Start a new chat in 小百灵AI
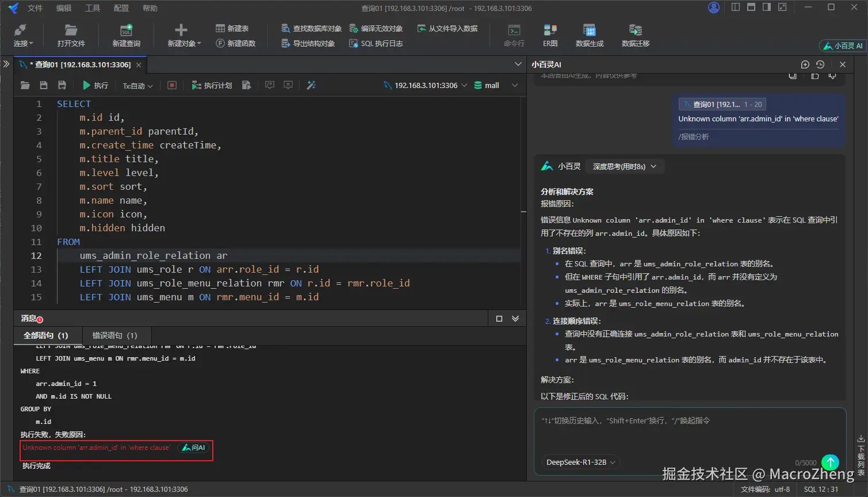The width and height of the screenshot is (868, 497). point(805,64)
